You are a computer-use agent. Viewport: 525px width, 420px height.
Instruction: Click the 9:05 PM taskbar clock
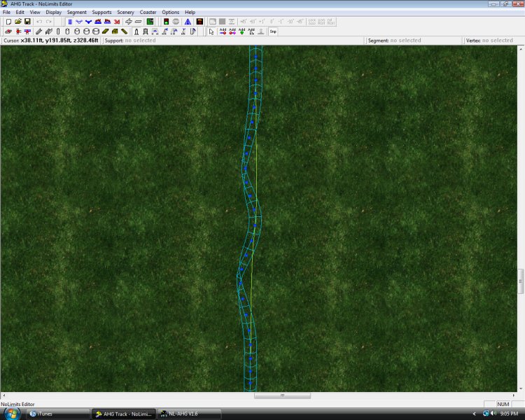coord(509,414)
